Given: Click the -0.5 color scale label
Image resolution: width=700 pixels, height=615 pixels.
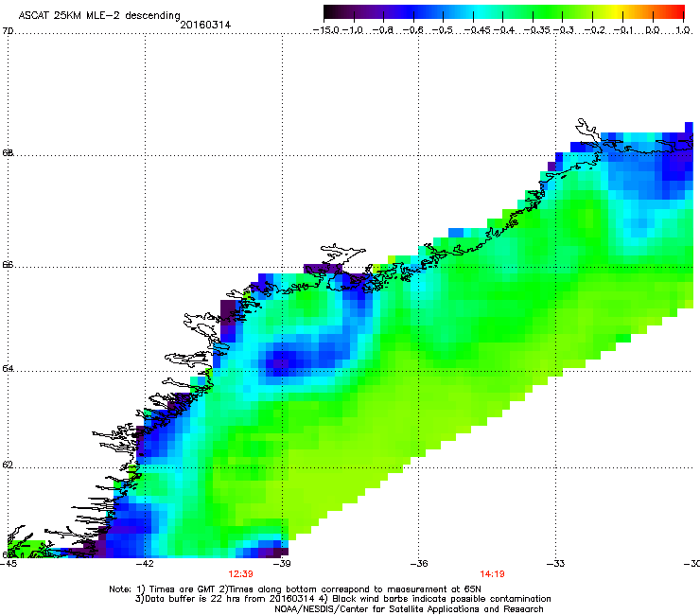Looking at the screenshot, I should coord(443,30).
